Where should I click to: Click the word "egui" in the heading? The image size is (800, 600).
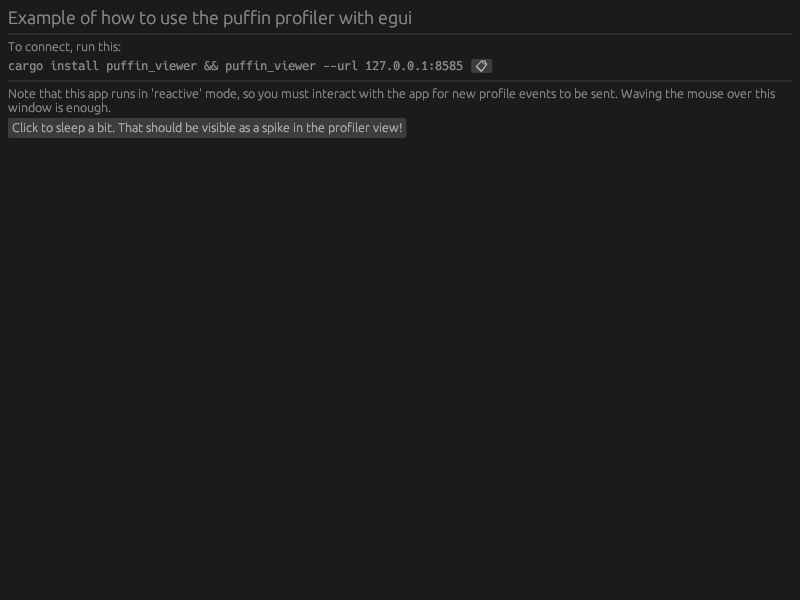coord(394,18)
